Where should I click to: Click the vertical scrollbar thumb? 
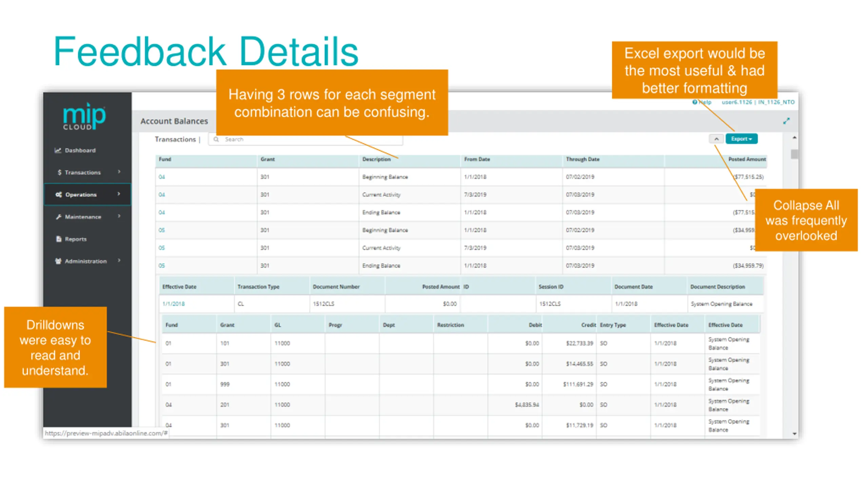click(x=794, y=154)
